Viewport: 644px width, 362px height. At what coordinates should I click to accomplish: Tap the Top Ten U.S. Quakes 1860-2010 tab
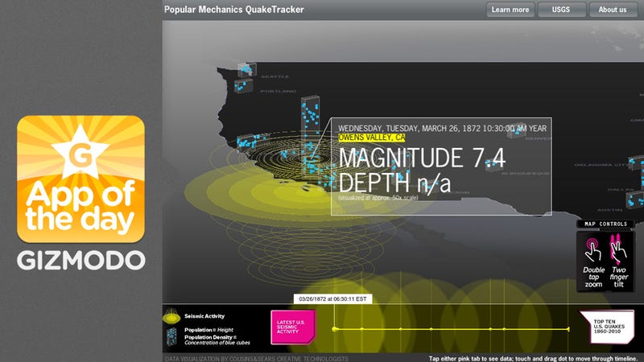point(608,327)
